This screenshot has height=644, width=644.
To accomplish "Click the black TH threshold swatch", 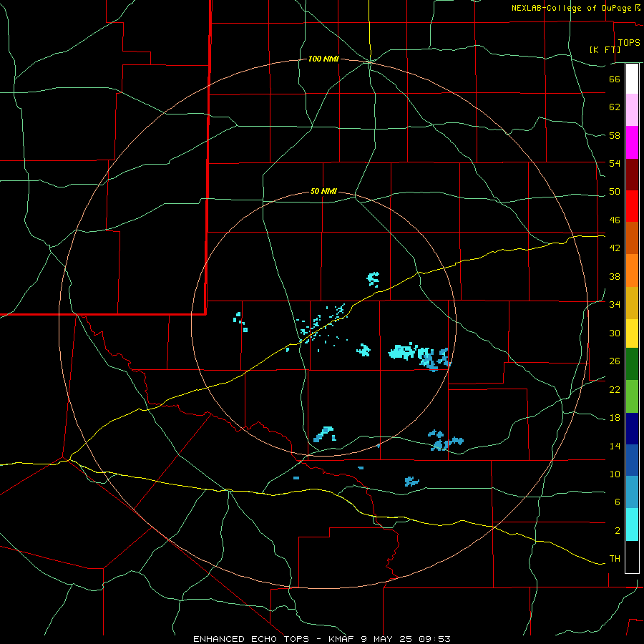I will [x=632, y=557].
